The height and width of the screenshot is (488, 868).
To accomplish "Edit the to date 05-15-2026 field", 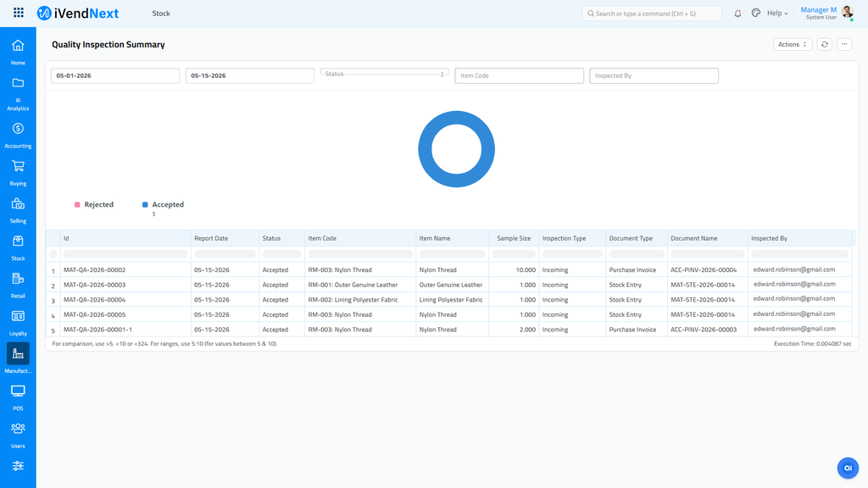I will (x=250, y=75).
